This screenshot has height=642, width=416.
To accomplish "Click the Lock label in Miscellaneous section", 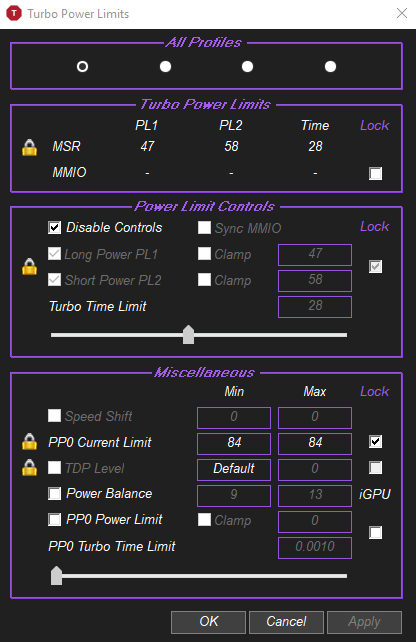I will 374,391.
